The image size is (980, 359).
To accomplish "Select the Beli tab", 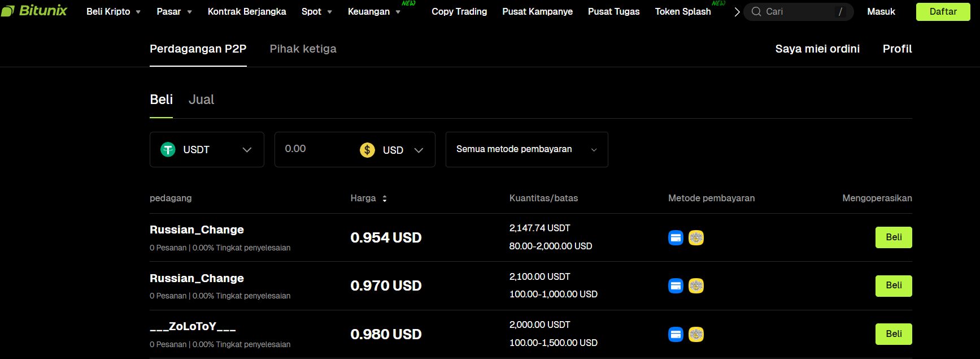I will [162, 100].
